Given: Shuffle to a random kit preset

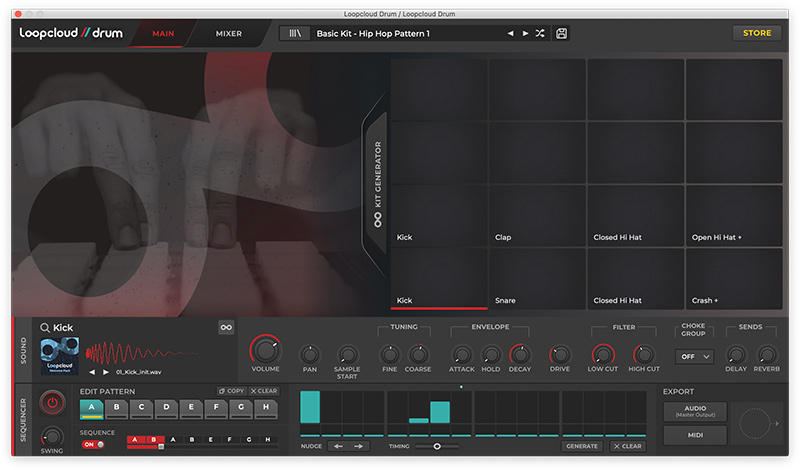Looking at the screenshot, I should click(540, 34).
